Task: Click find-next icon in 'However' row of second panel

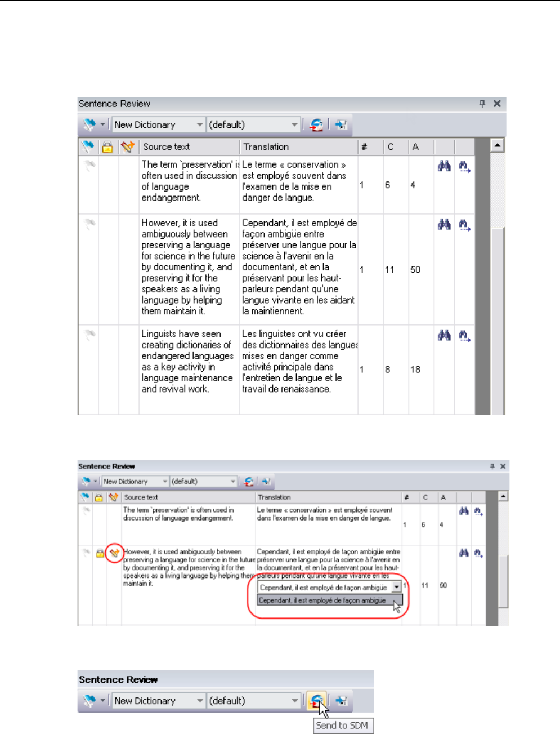Action: point(478,553)
